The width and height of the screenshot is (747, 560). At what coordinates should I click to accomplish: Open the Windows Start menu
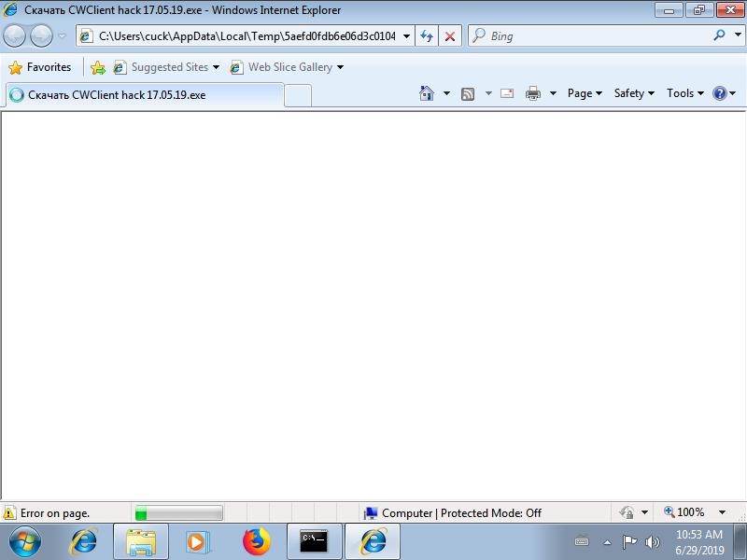click(x=25, y=541)
